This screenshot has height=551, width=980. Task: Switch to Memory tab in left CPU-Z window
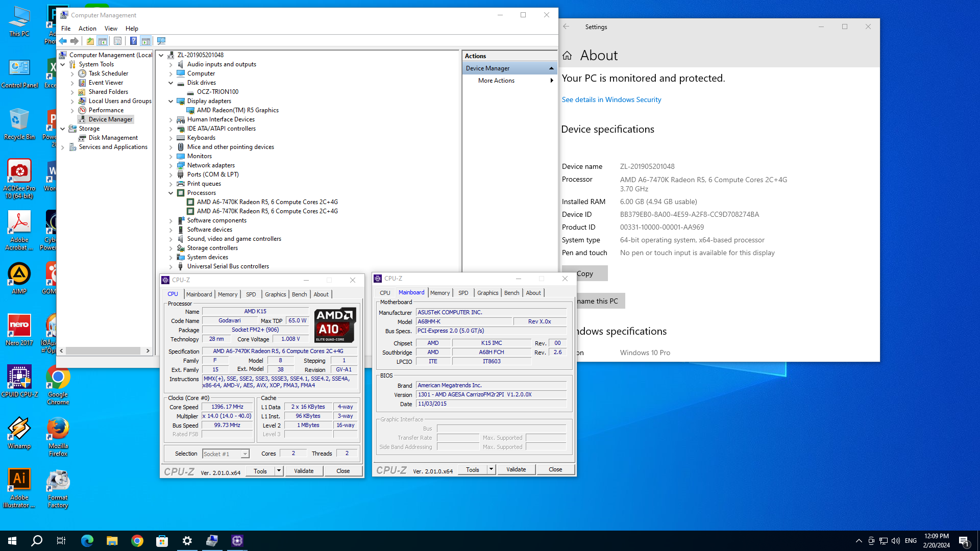click(228, 294)
